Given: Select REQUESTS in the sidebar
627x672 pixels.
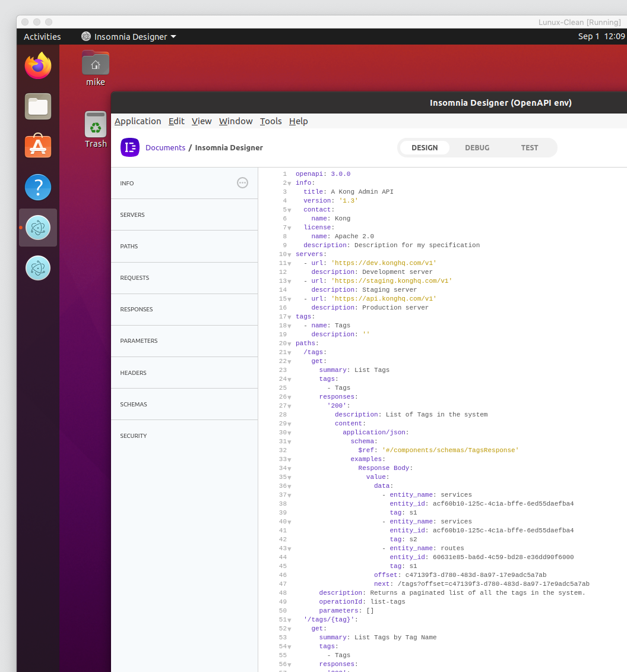Looking at the screenshot, I should pyautogui.click(x=184, y=277).
